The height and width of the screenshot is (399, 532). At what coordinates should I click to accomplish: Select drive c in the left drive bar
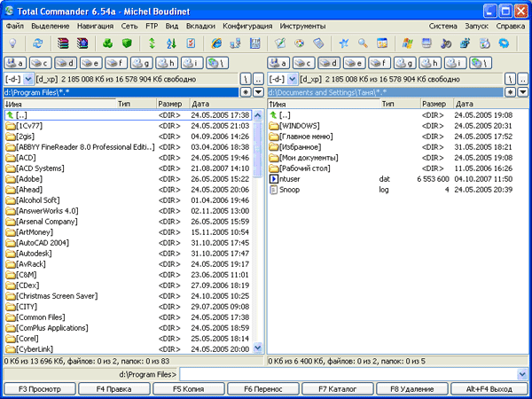click(x=41, y=63)
